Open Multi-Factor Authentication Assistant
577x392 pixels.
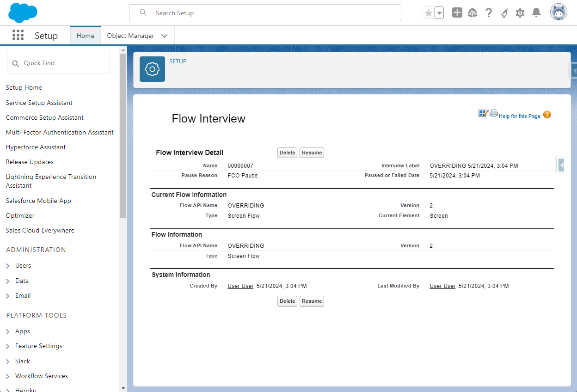point(60,132)
